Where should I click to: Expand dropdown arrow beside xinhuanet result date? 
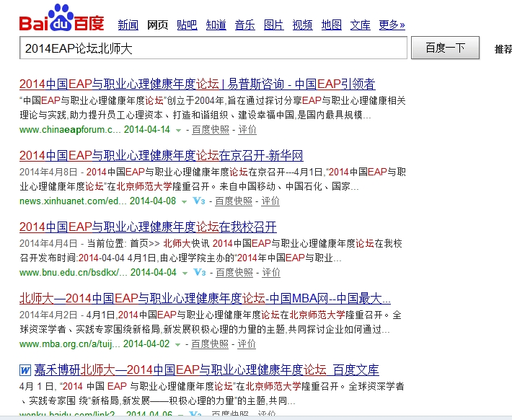tap(185, 201)
